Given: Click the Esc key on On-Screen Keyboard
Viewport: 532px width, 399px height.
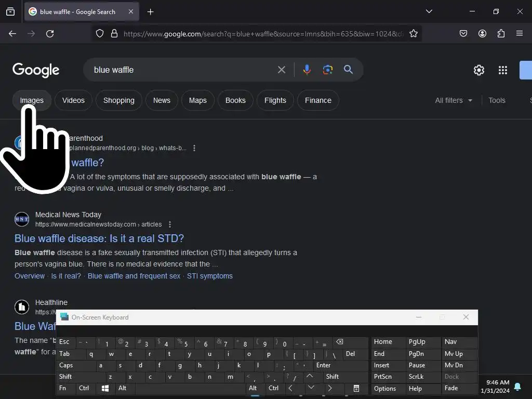Looking at the screenshot, I should point(66,342).
